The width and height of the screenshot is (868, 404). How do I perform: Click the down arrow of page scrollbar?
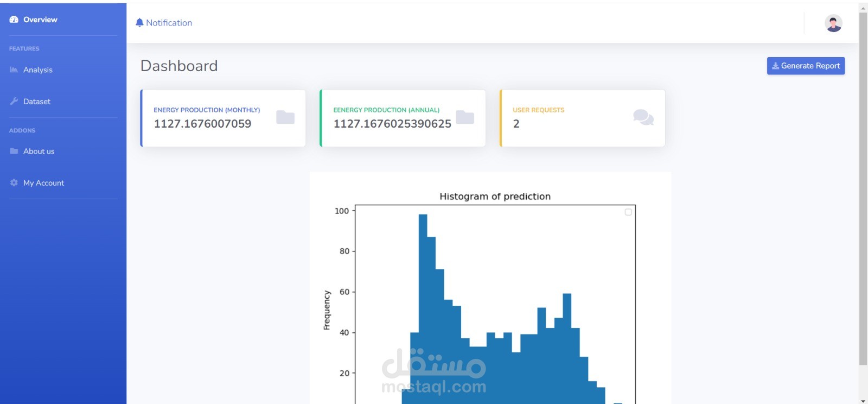point(863,401)
